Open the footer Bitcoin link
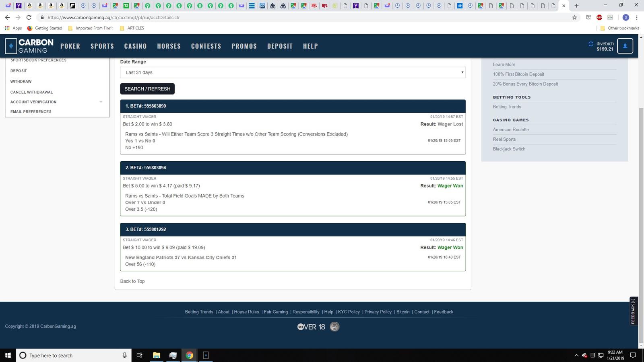644x362 pixels. 403,312
